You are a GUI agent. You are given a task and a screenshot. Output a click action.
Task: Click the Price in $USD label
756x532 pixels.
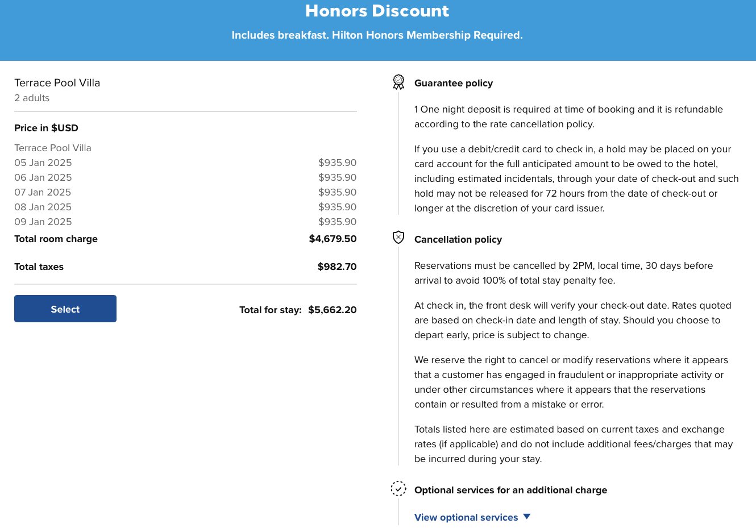click(46, 128)
